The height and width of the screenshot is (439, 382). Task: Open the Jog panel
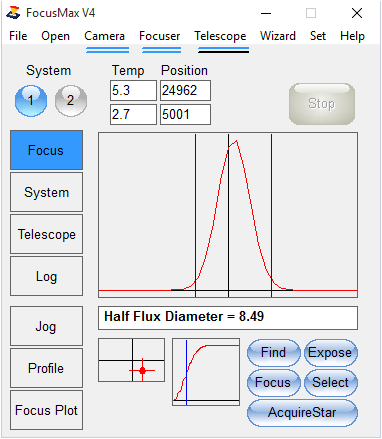46,326
